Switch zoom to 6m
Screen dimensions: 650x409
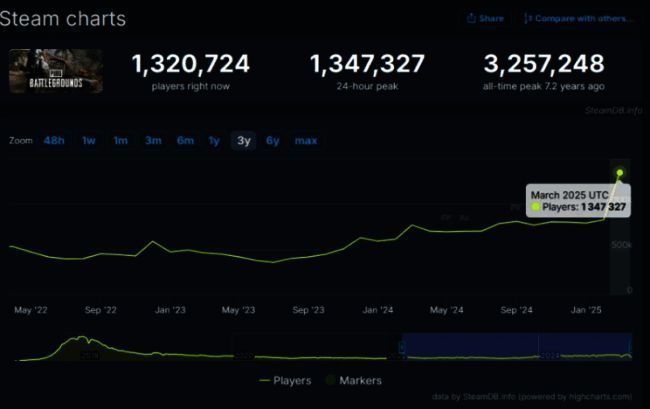[185, 141]
